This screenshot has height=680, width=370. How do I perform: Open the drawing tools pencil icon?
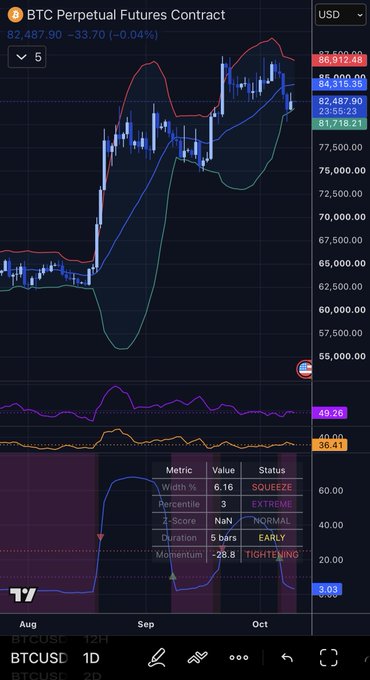click(157, 657)
